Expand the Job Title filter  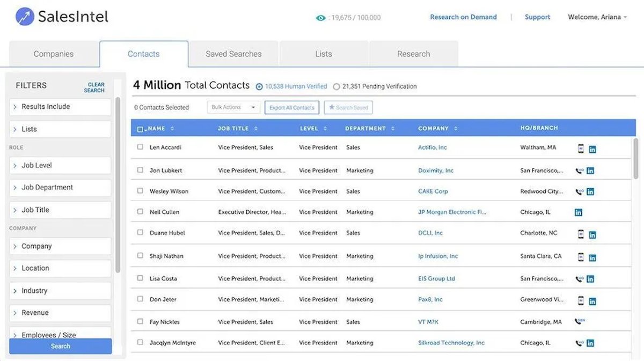click(x=60, y=210)
